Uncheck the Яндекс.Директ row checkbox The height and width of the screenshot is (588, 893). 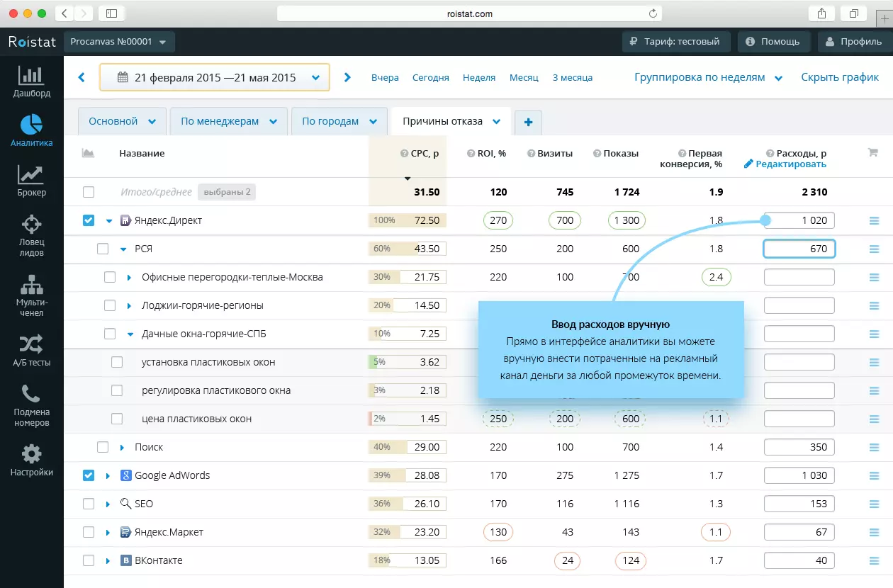point(88,220)
